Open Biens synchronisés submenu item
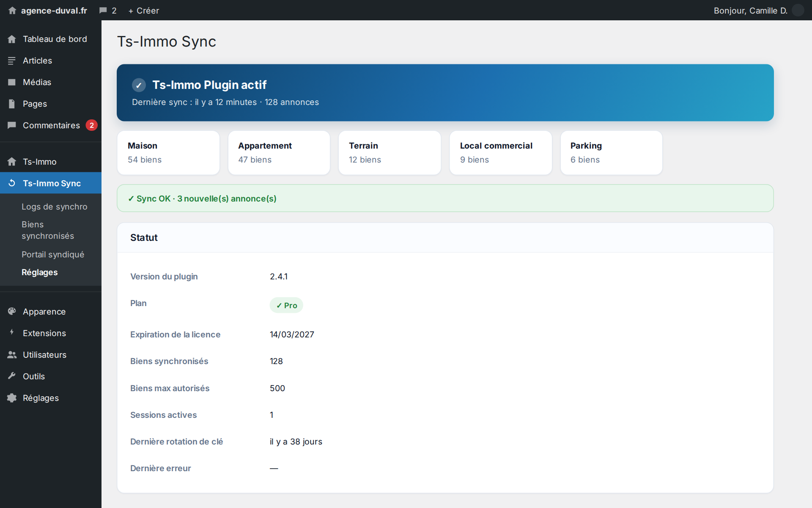812x508 pixels. (x=48, y=230)
